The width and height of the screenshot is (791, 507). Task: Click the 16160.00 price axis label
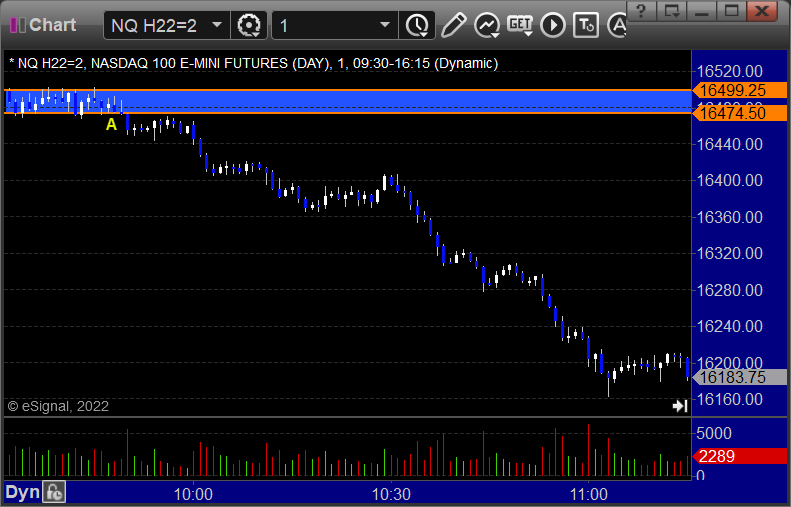point(729,399)
